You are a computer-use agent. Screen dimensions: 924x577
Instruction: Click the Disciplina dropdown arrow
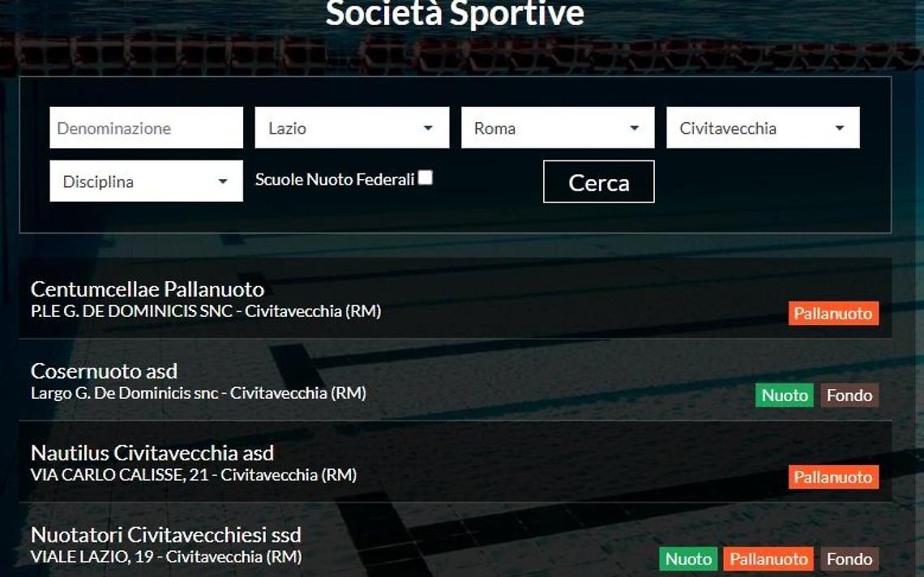point(223,182)
